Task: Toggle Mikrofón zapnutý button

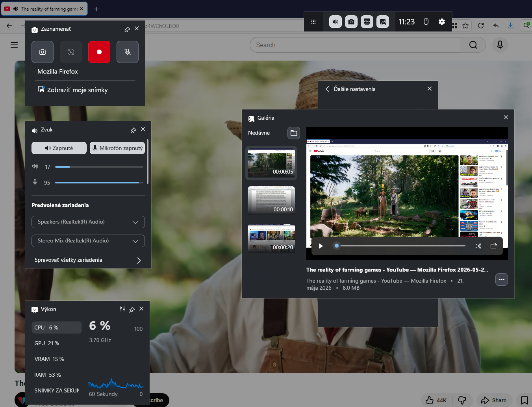Action: pyautogui.click(x=117, y=148)
